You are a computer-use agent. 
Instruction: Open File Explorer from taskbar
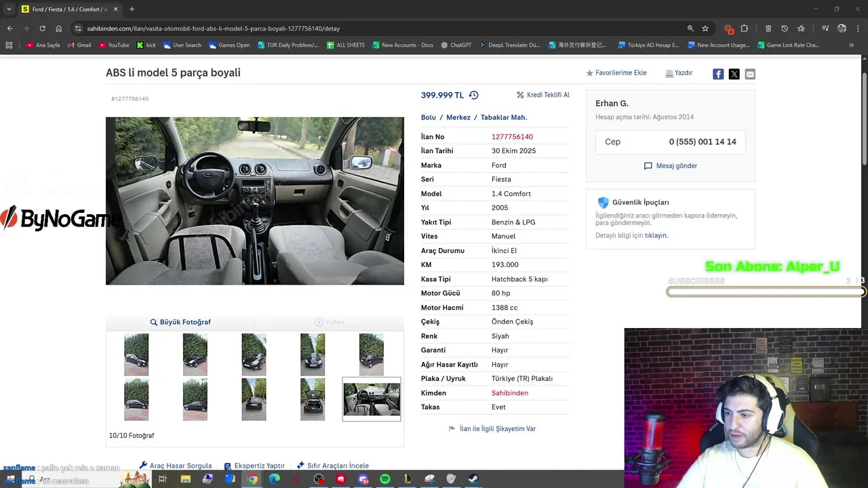(185, 479)
